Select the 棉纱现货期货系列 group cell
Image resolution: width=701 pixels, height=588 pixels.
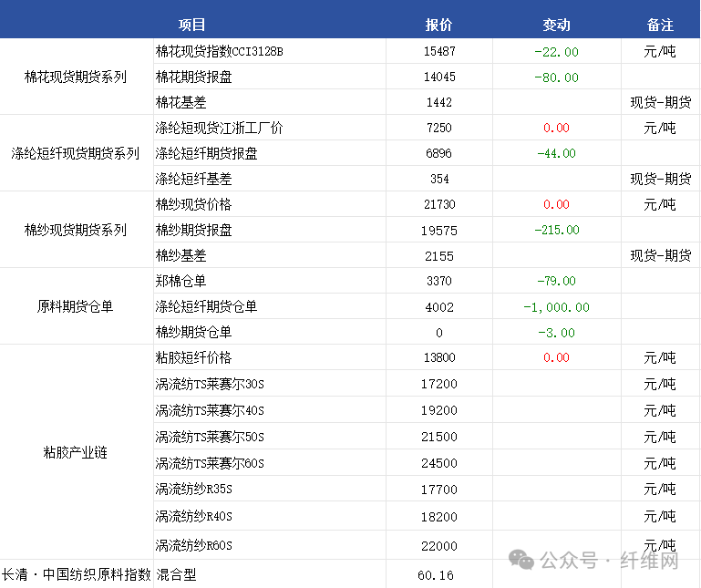pyautogui.click(x=76, y=230)
